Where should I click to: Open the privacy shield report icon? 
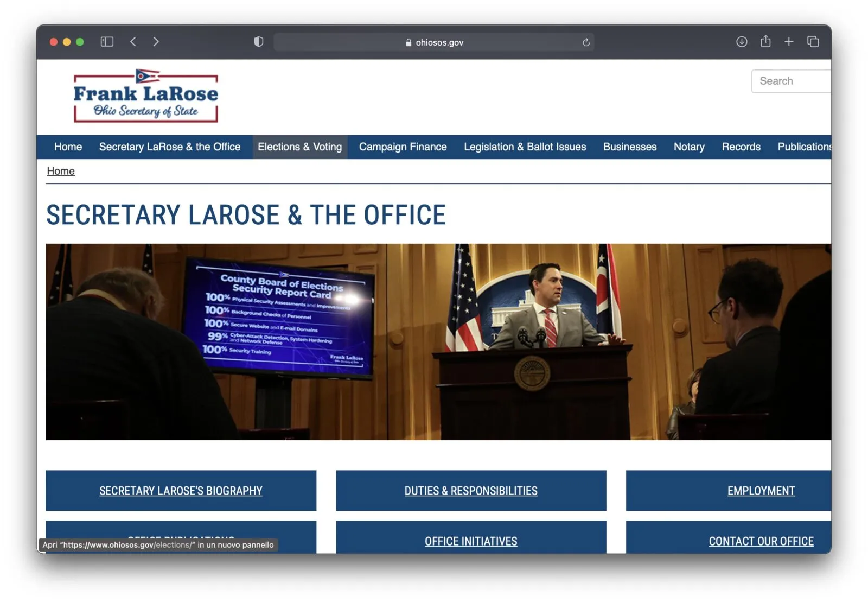click(x=259, y=42)
